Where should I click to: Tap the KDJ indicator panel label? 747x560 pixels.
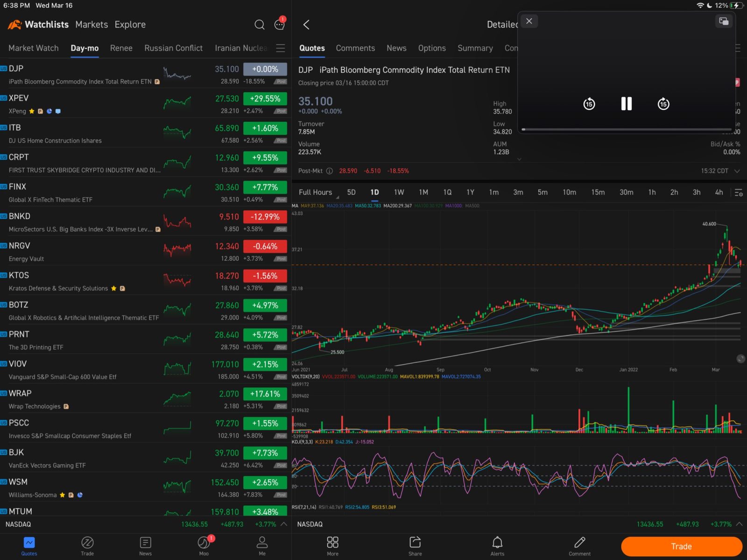pyautogui.click(x=303, y=442)
